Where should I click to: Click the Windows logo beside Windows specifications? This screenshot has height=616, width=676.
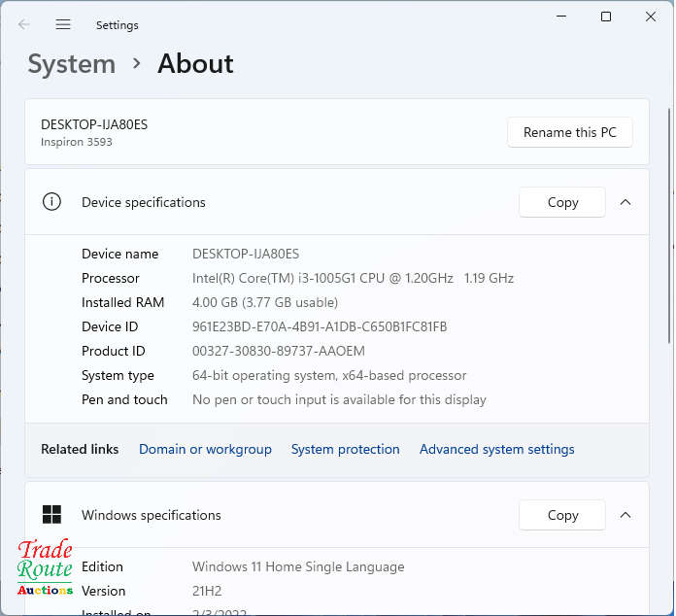[x=51, y=515]
